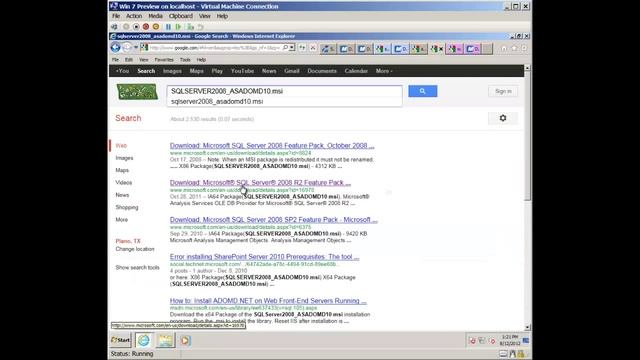Click the blank new tab button

(x=487, y=49)
